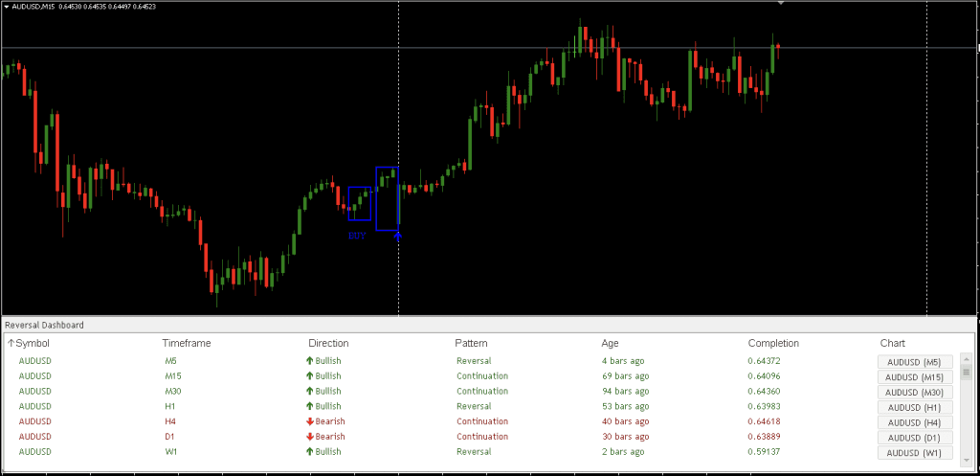Click the completion value 0.59137

764,452
